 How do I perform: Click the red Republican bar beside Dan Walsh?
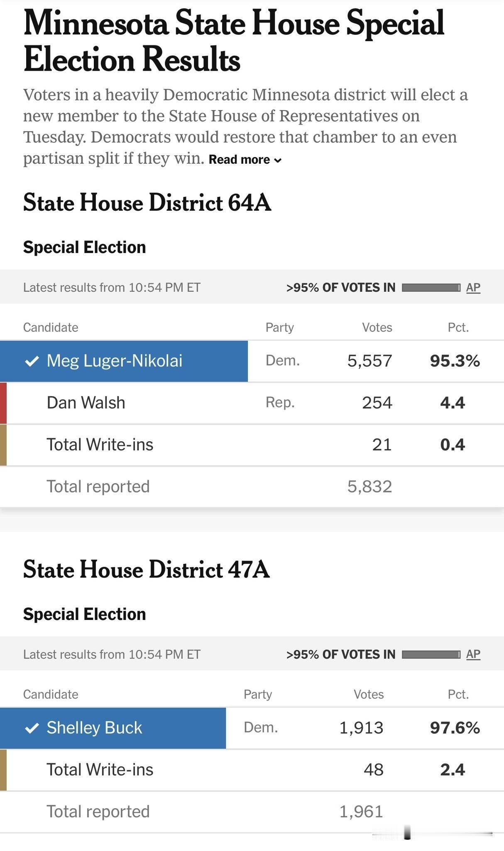[x=3, y=403]
